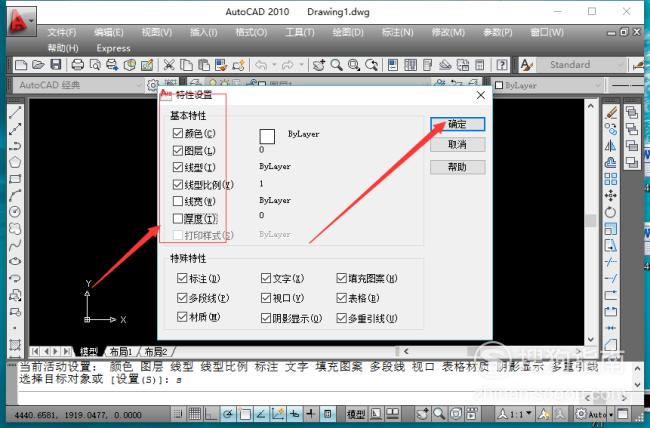Expand the Redo history dropdown arrow

301,65
